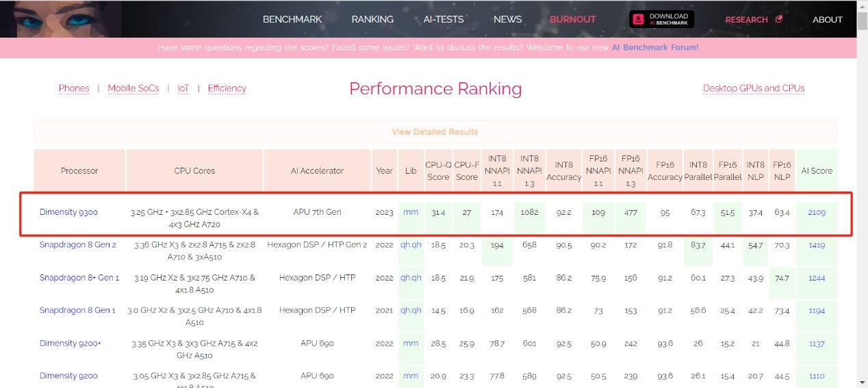Click the AI Score column header
The height and width of the screenshot is (388, 868).
coord(817,171)
